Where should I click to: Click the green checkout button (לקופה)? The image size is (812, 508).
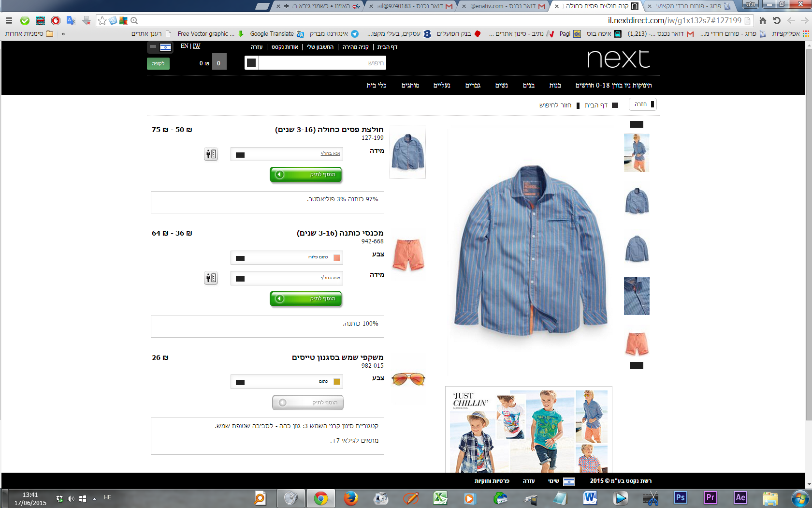pos(158,63)
